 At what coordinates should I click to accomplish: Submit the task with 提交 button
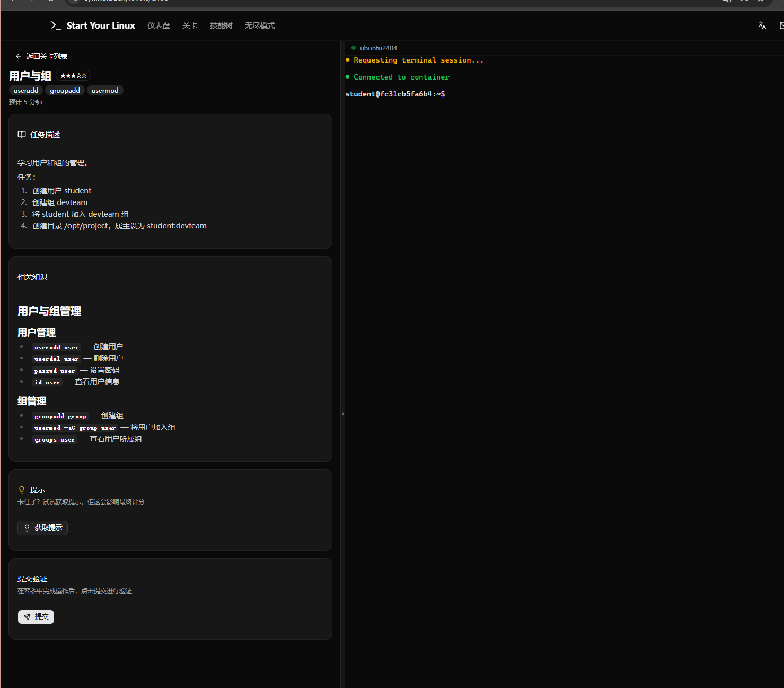pos(36,617)
